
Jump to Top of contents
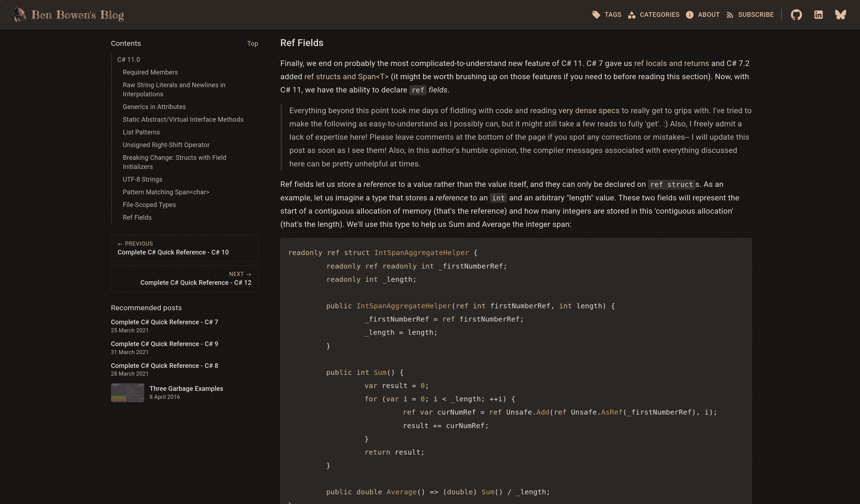coord(253,44)
